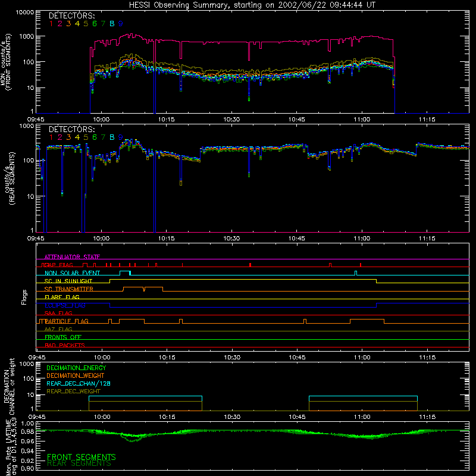Click the REAR SEGMENTS livetime legend text

point(79,464)
